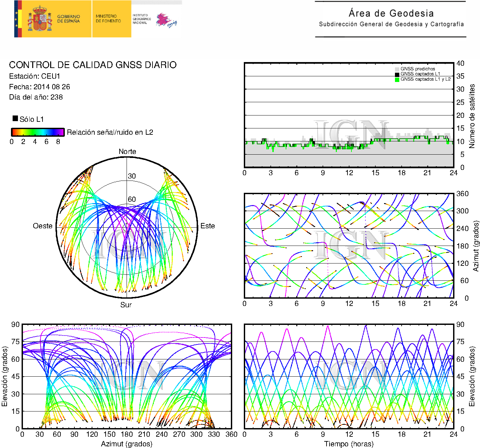Click the Fecha: 2014 08 26 line
480x448 pixels.
click(40, 87)
